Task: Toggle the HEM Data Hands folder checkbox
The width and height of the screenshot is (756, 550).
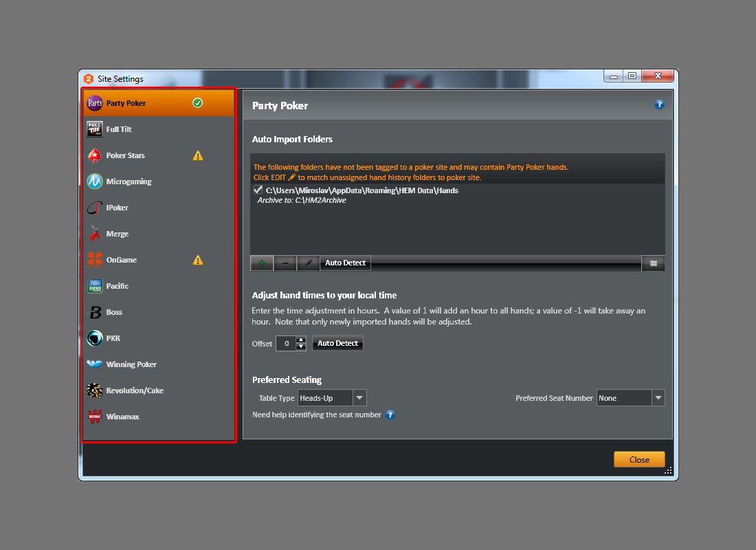Action: pos(258,190)
